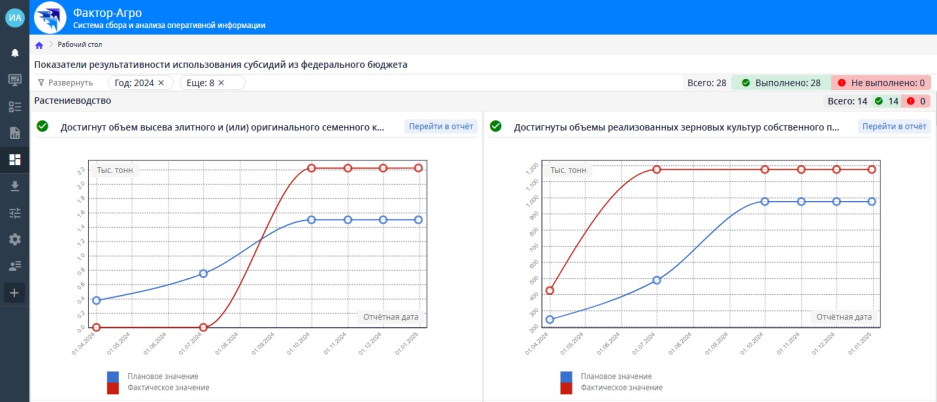Screen dimensions: 937x402
Task: Click the green 14 completed badge
Action: pos(886,102)
